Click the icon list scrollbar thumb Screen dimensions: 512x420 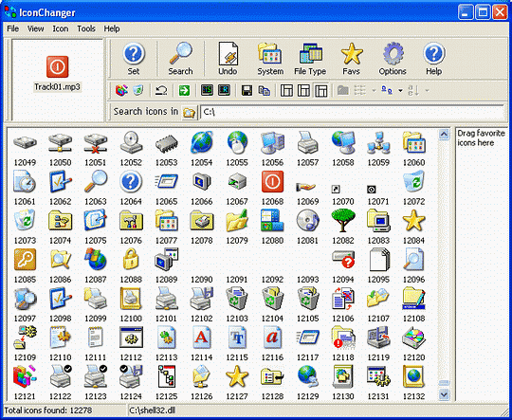444,383
